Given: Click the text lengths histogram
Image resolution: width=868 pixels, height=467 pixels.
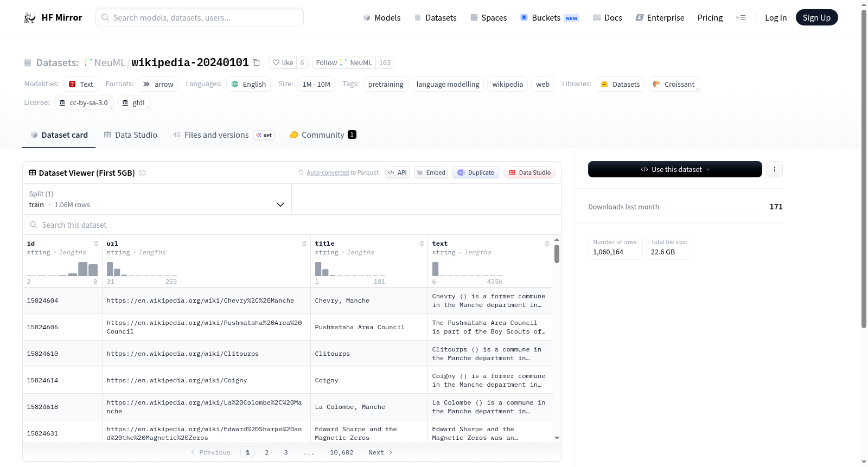Looking at the screenshot, I should tap(468, 268).
